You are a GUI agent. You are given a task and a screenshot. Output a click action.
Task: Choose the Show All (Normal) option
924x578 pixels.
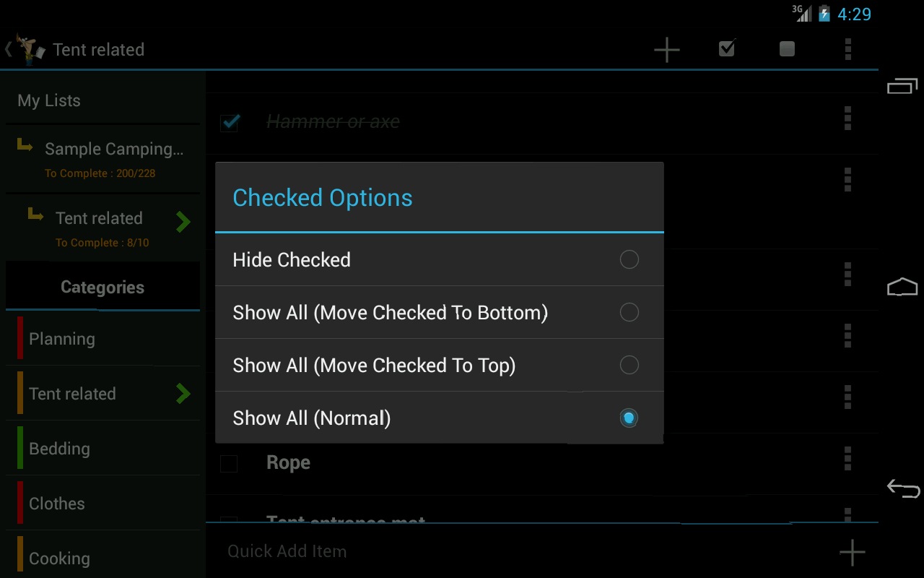pos(629,418)
